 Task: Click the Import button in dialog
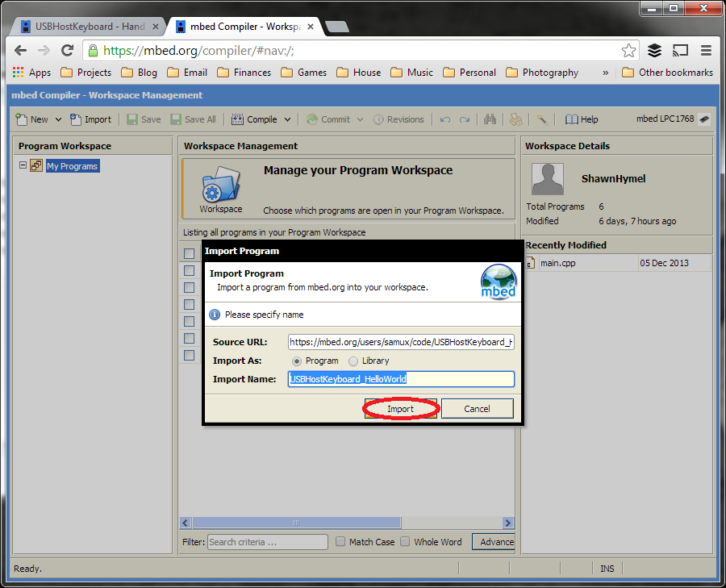click(x=400, y=409)
